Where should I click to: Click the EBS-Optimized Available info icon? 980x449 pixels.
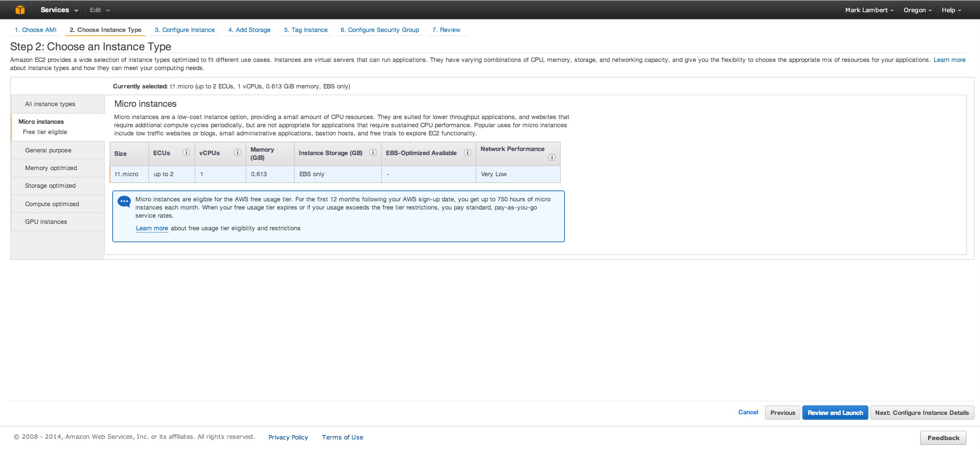[467, 152]
